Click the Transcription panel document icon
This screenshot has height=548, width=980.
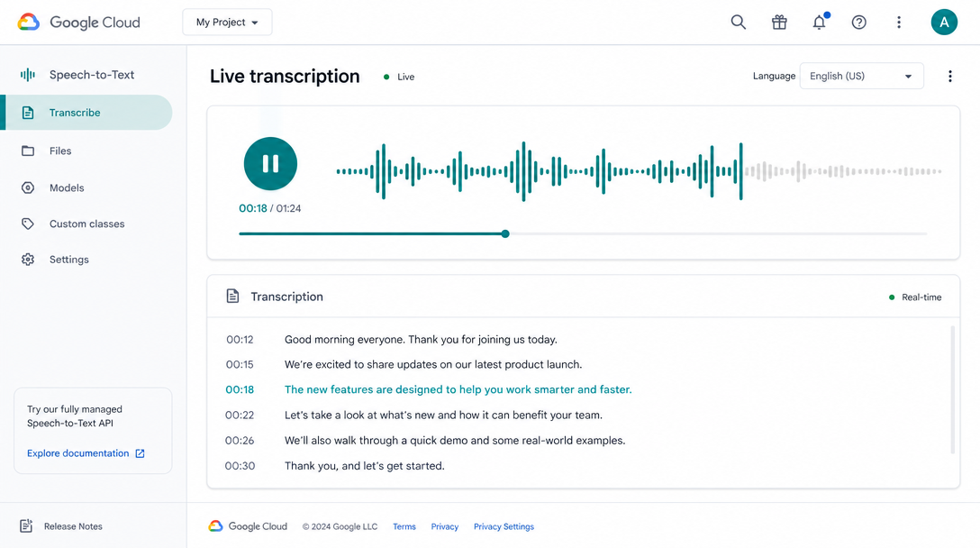tap(232, 297)
